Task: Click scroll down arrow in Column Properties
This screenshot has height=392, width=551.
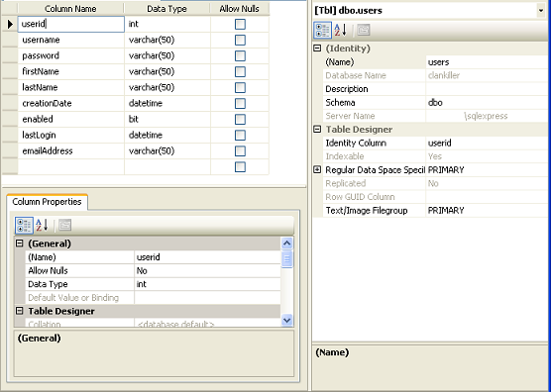Action: (287, 320)
